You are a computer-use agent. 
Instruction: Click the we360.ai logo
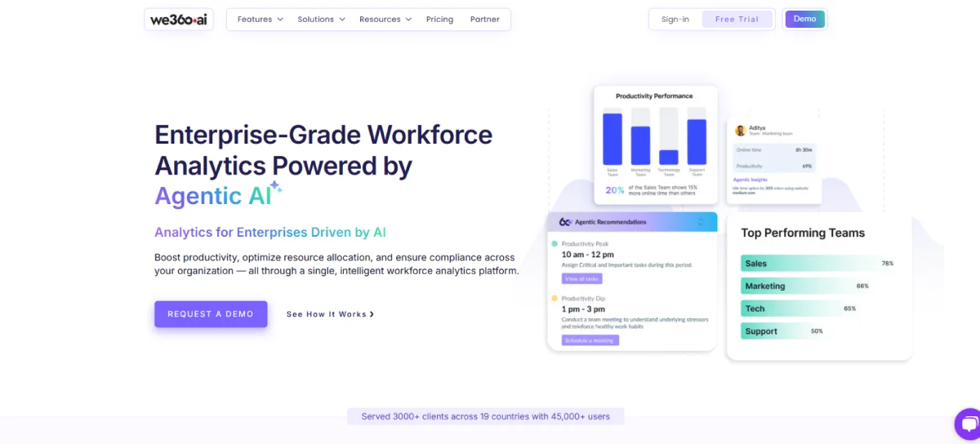(179, 20)
